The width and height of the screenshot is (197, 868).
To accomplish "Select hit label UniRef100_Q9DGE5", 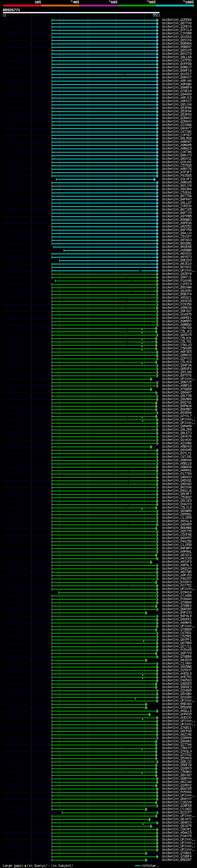I will (x=177, y=684).
